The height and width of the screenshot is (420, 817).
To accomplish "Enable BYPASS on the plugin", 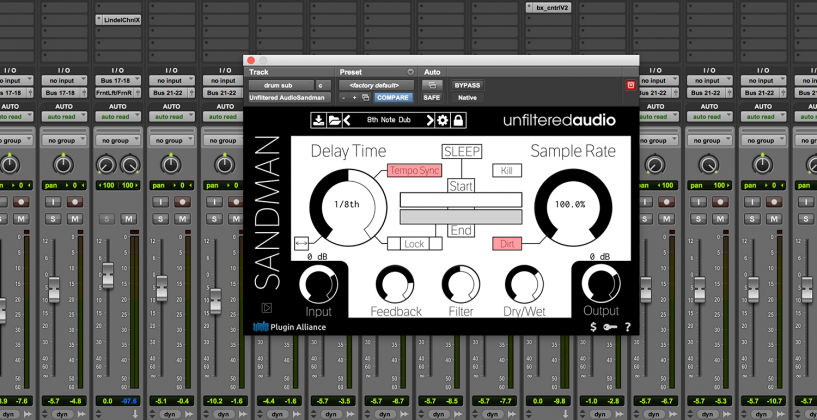I will click(467, 85).
